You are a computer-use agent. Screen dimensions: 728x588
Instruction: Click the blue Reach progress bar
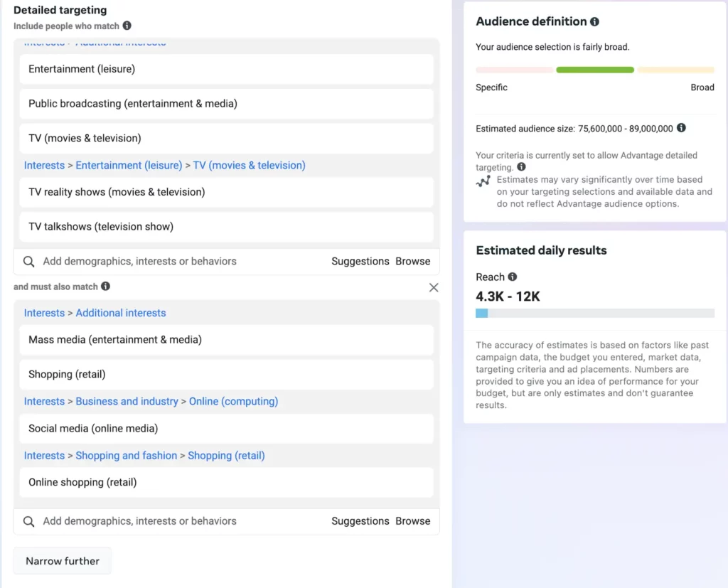click(481, 313)
